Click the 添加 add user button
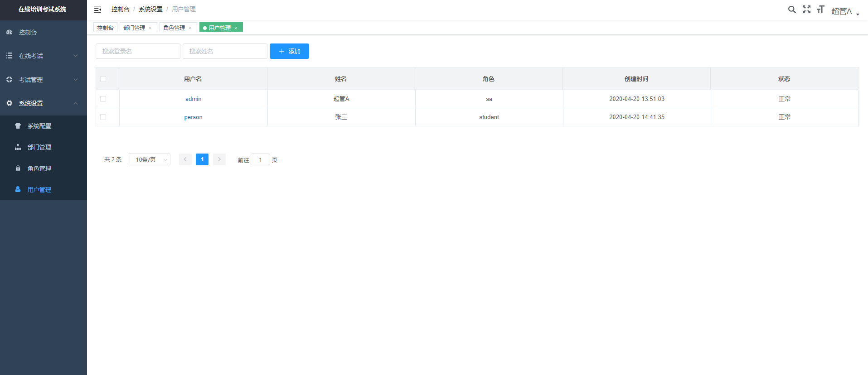The image size is (868, 375). pyautogui.click(x=289, y=51)
